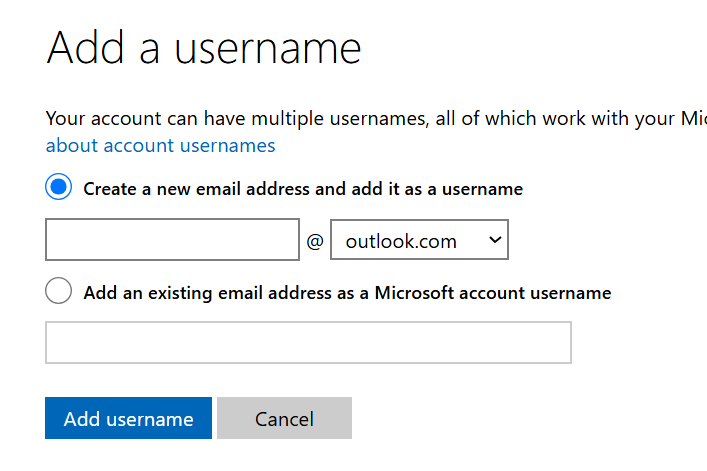Click 'Create a new email address' label text
707x471 pixels.
tap(303, 189)
